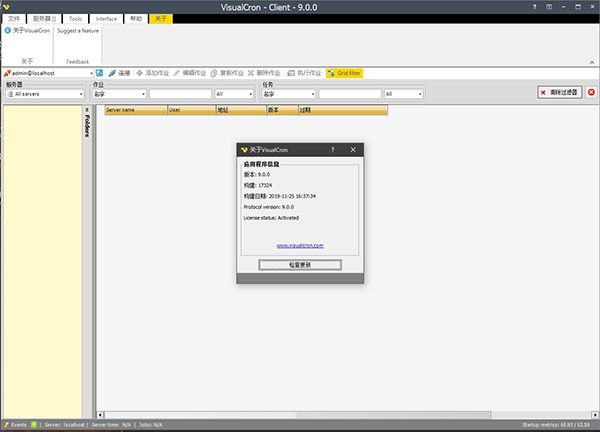Screen dimensions: 600x432
Task: Click the 编辑作业 edit job button
Action: (x=190, y=73)
